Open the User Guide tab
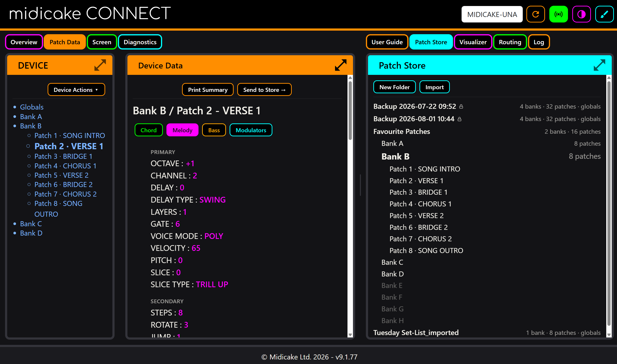 click(x=387, y=42)
